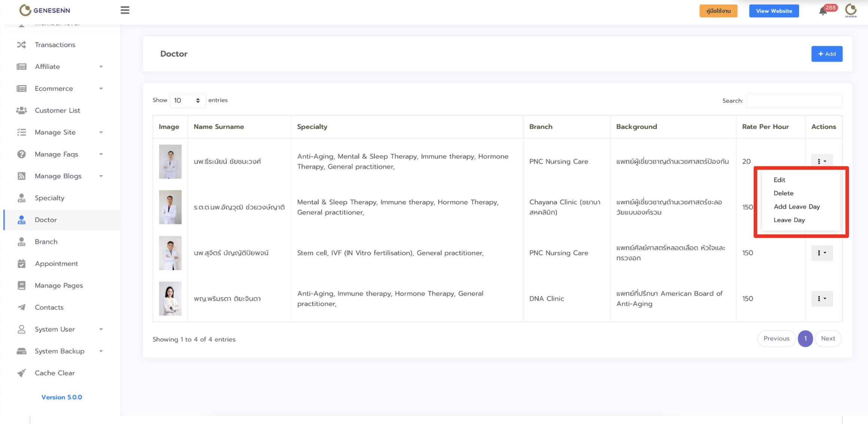Expand the Affiliate submenu arrow
Image resolution: width=868 pixels, height=424 pixels.
point(101,67)
